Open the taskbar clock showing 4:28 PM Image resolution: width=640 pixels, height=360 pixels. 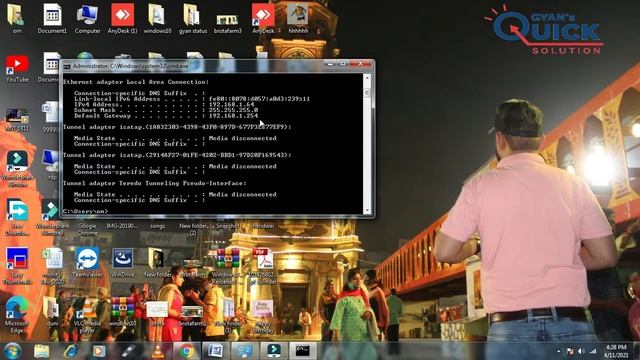point(616,351)
